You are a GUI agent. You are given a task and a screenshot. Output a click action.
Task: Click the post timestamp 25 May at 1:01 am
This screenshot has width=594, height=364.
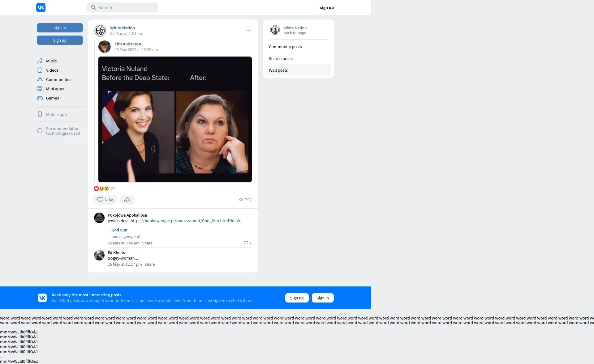(127, 33)
